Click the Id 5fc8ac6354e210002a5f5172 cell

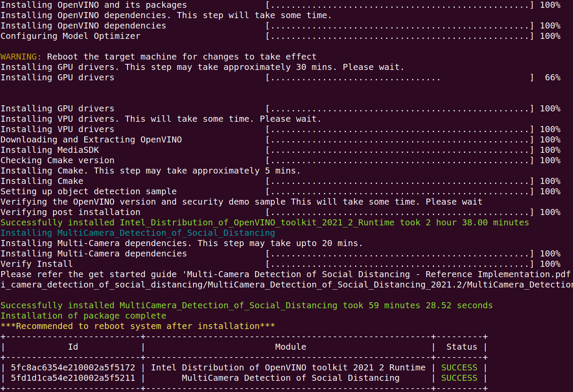(73, 368)
